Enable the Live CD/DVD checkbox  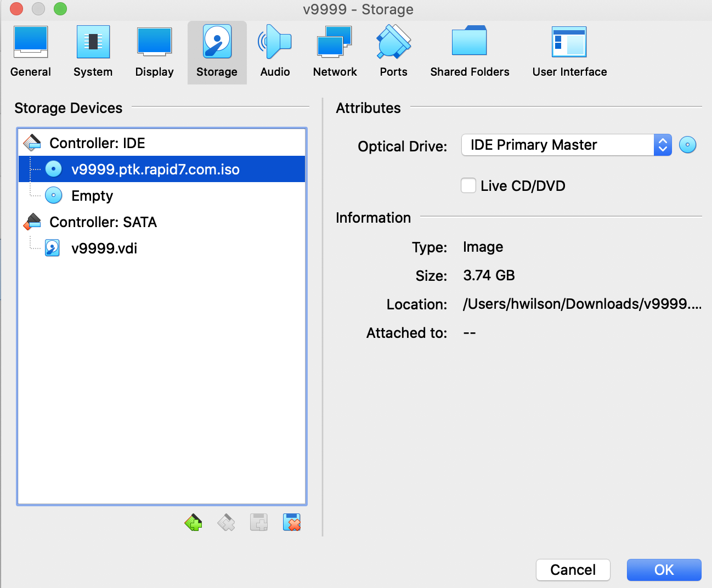468,186
